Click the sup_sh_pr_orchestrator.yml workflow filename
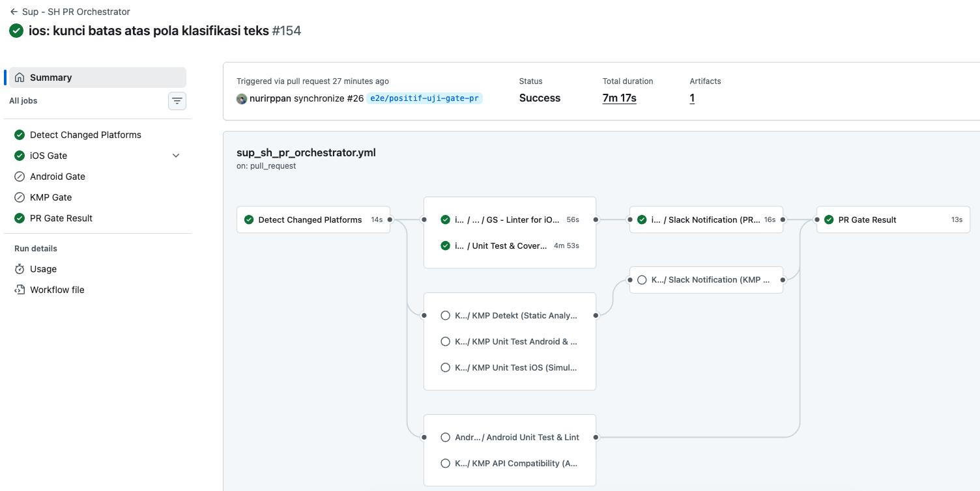 pyautogui.click(x=306, y=153)
